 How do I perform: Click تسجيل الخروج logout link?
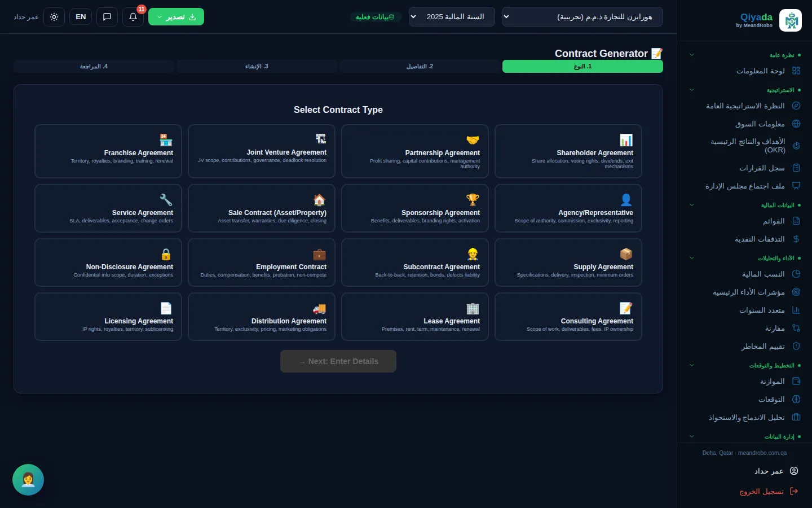pos(762,492)
